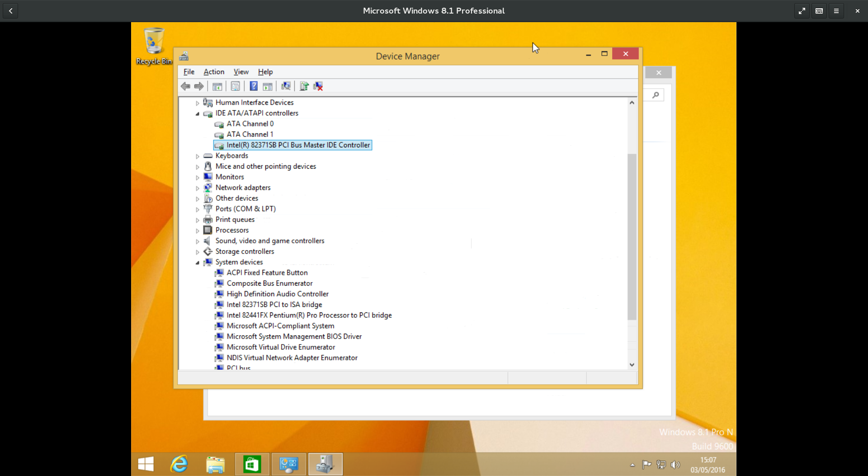
Task: Select Microsoft Virtual Drive Enumerator
Action: [x=281, y=347]
